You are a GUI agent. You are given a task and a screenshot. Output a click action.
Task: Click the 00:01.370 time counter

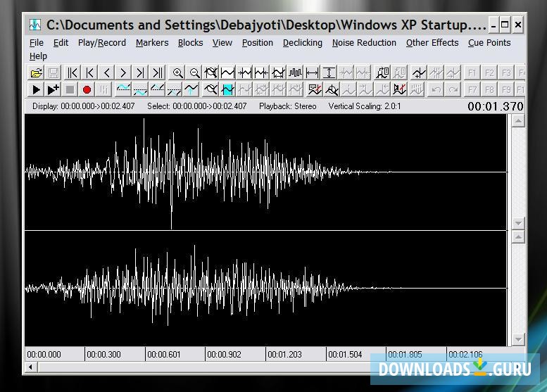pos(496,106)
